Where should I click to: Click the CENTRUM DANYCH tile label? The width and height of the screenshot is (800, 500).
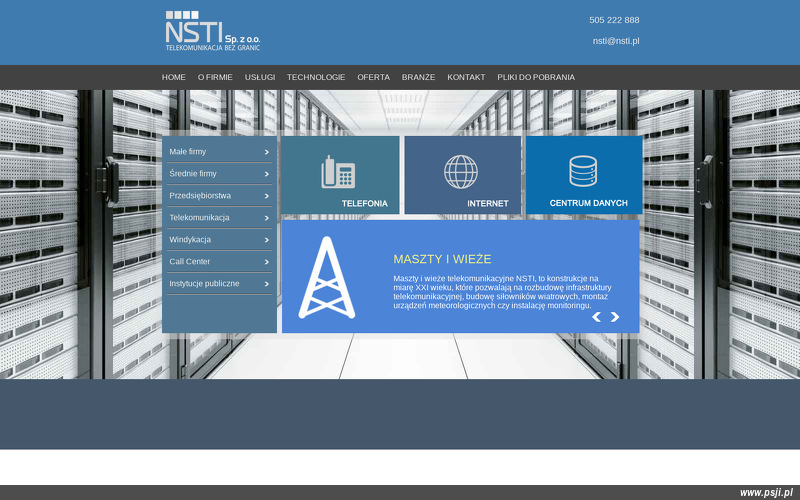pos(589,203)
